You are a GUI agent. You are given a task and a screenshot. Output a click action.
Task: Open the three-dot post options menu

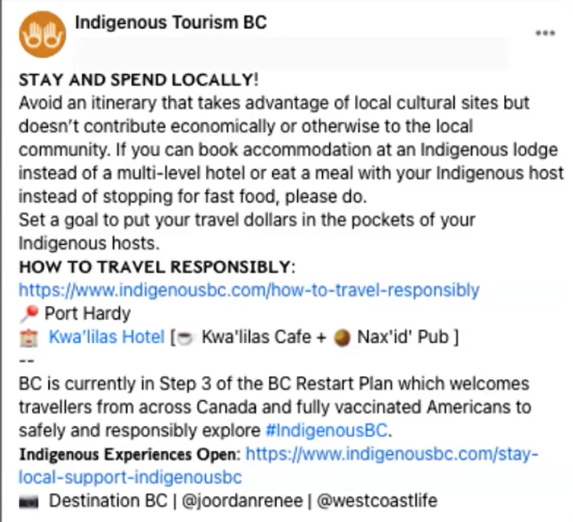tap(545, 33)
